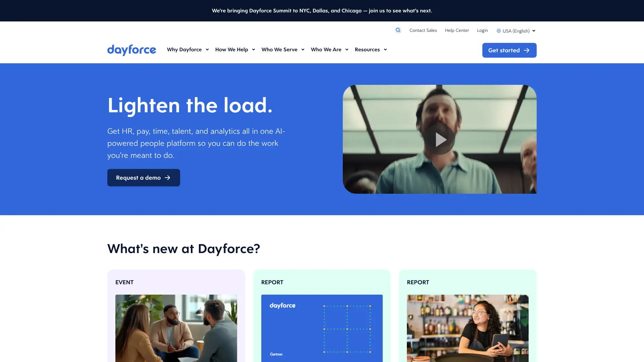The width and height of the screenshot is (644, 362).
Task: Click the search magnifier icon
Action: click(398, 30)
